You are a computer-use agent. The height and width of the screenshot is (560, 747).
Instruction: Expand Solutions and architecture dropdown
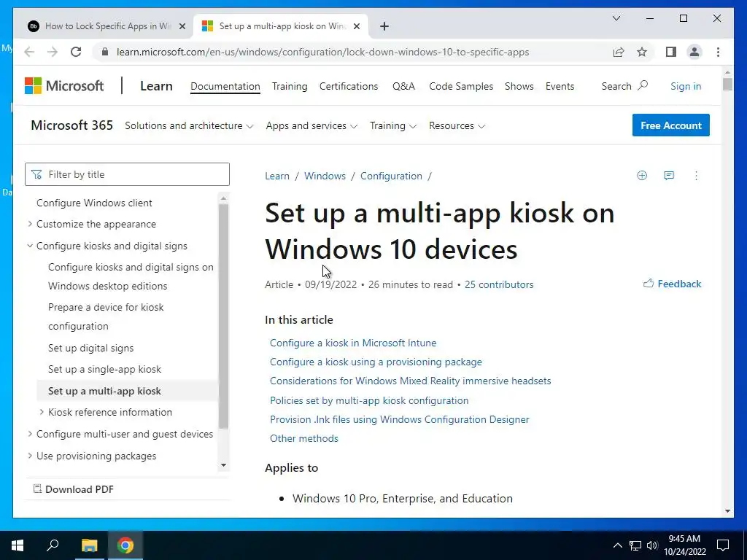click(189, 125)
